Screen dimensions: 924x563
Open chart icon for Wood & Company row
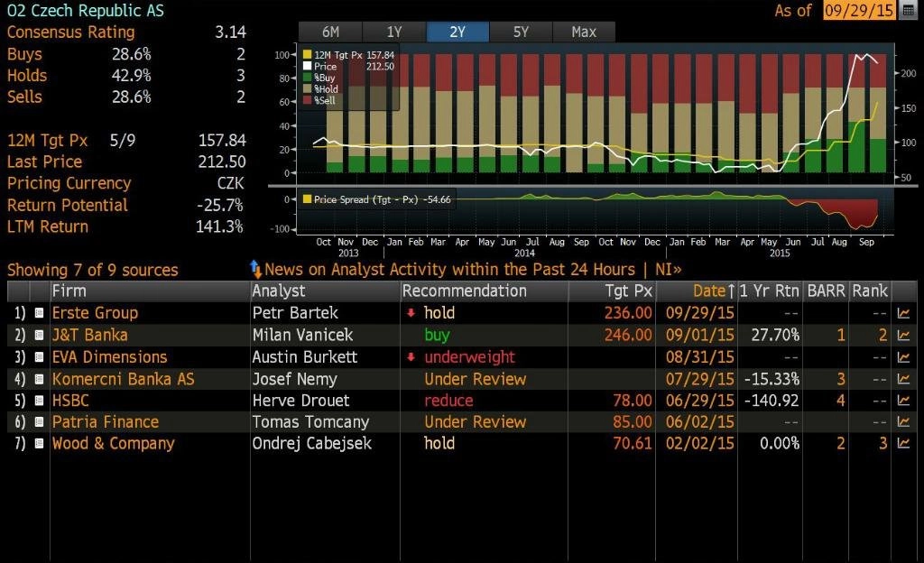tap(903, 443)
